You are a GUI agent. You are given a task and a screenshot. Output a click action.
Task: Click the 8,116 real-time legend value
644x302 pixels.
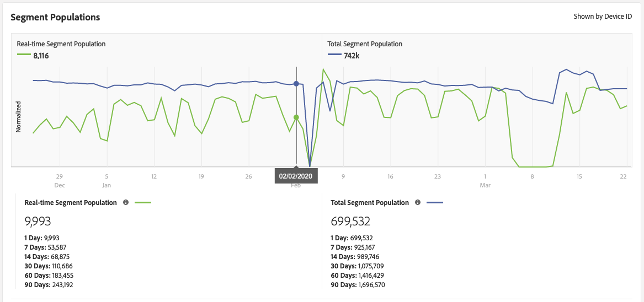tap(41, 55)
